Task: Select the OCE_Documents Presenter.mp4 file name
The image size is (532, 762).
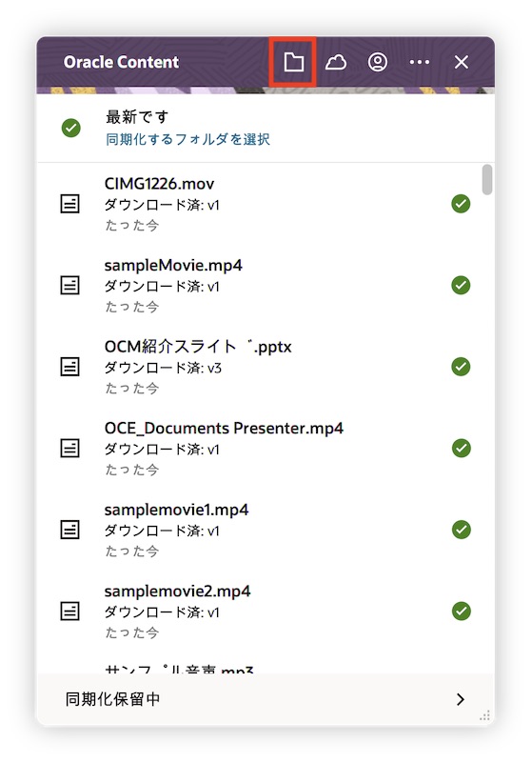Action: [x=224, y=428]
